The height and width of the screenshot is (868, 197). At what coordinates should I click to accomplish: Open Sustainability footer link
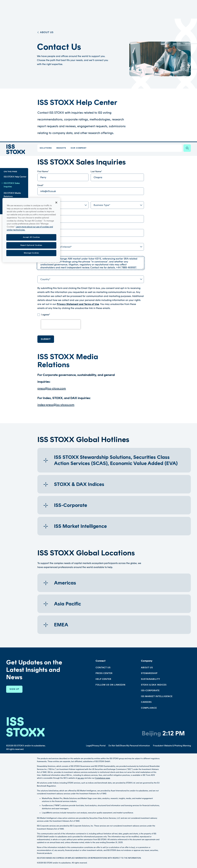point(151,679)
